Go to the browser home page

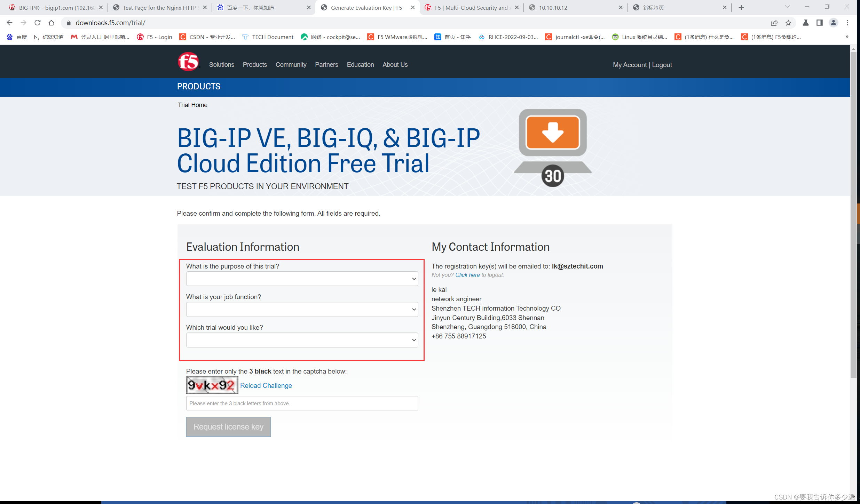pyautogui.click(x=51, y=23)
